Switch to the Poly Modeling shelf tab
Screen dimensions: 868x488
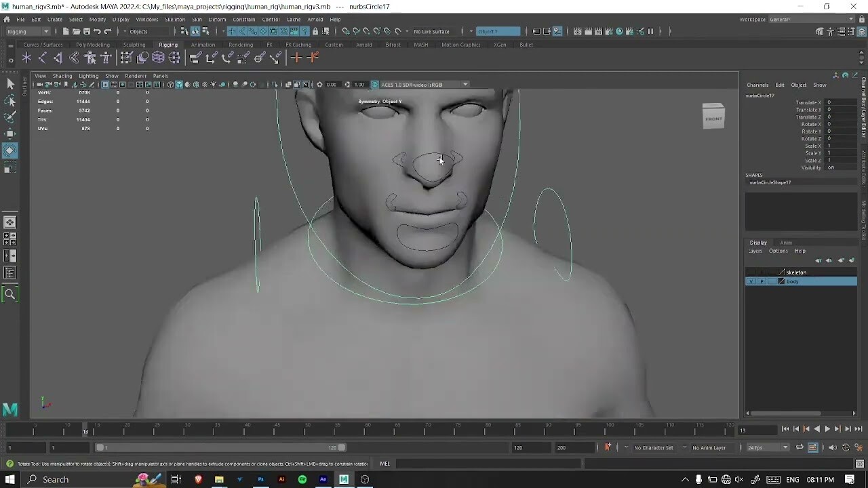[x=92, y=45]
